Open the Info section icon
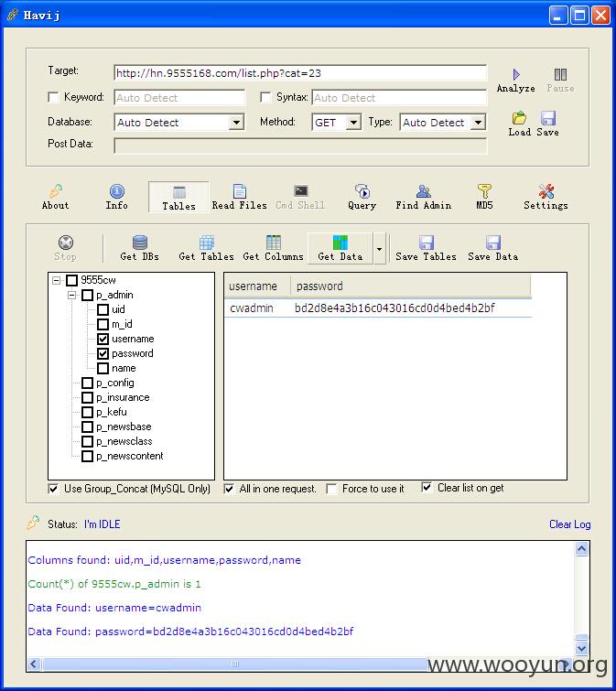 click(117, 190)
